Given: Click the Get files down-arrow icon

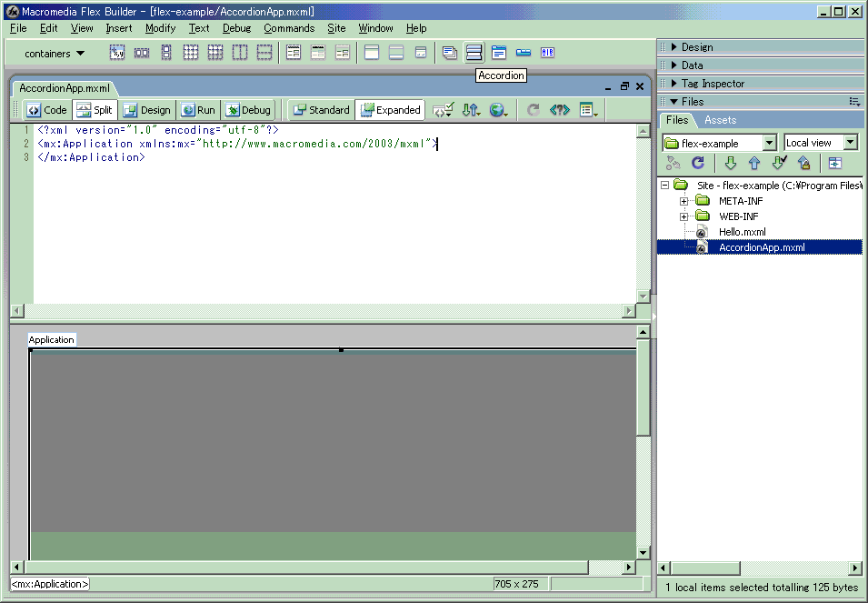Looking at the screenshot, I should coord(730,163).
